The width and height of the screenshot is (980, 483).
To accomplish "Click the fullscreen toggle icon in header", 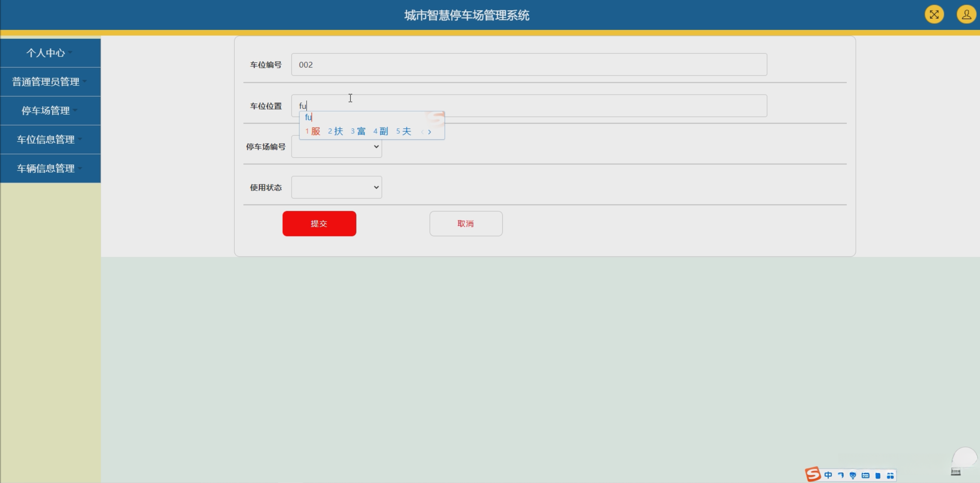I will pyautogui.click(x=934, y=15).
